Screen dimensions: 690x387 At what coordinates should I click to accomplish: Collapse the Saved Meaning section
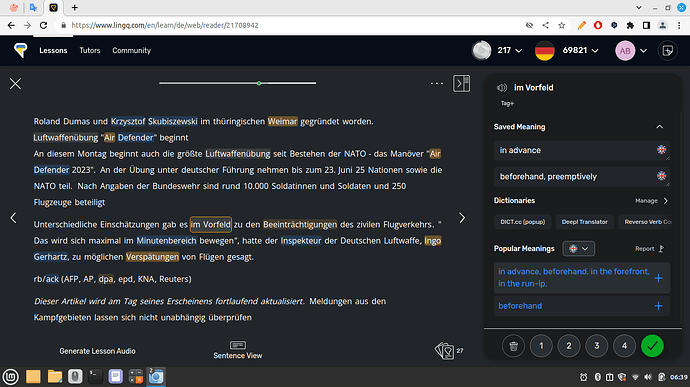pos(660,127)
